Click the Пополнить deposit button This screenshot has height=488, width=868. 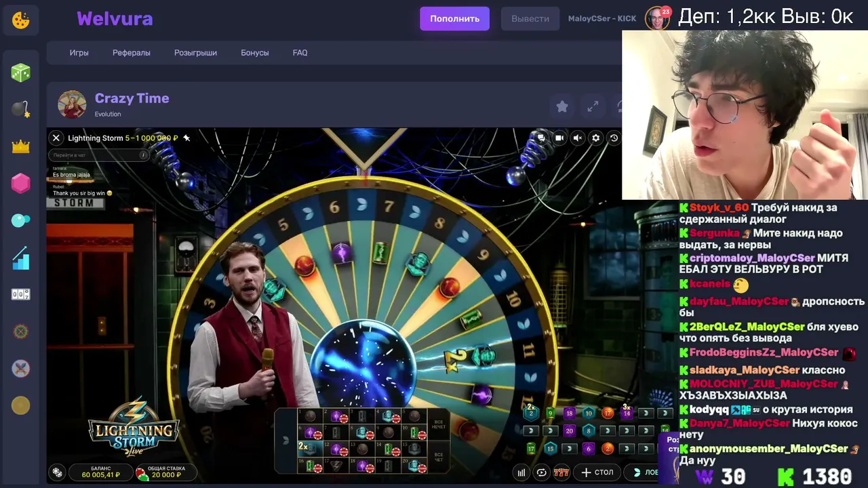coord(454,19)
